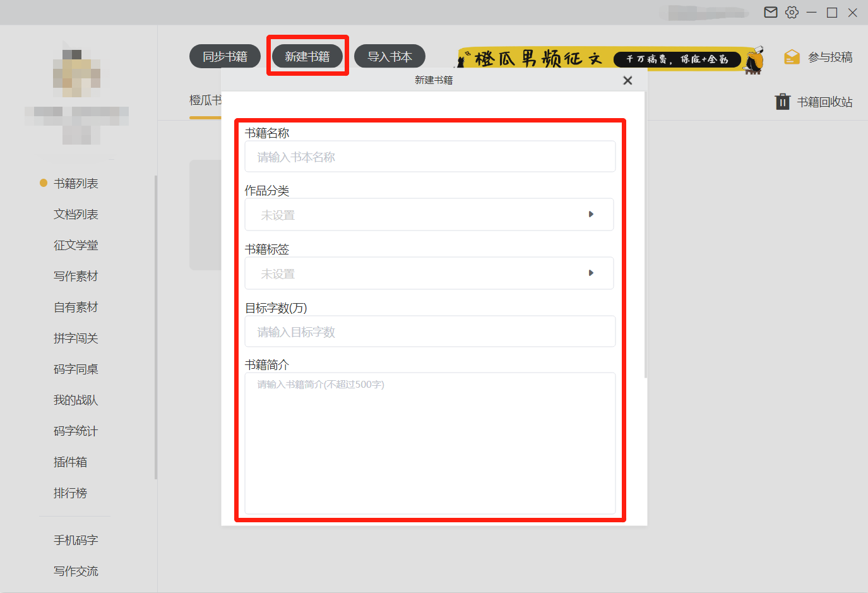
Task: Open the settings gear icon
Action: (792, 12)
